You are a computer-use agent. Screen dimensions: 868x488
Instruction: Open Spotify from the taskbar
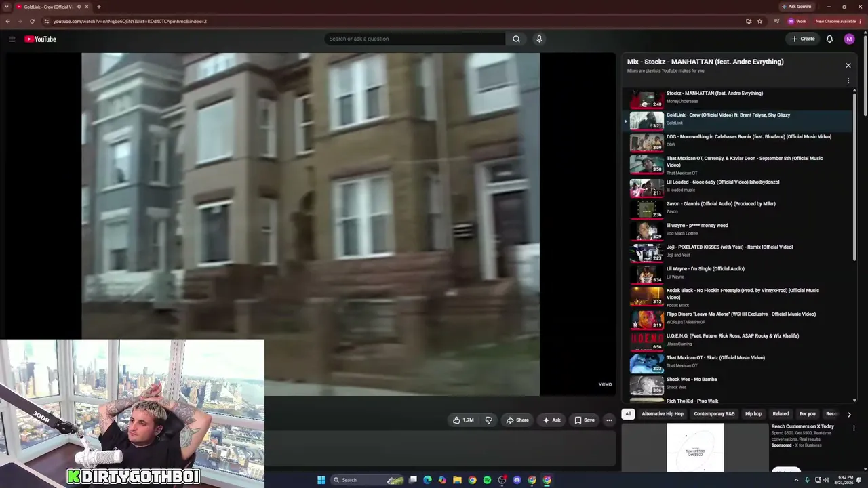click(x=487, y=480)
